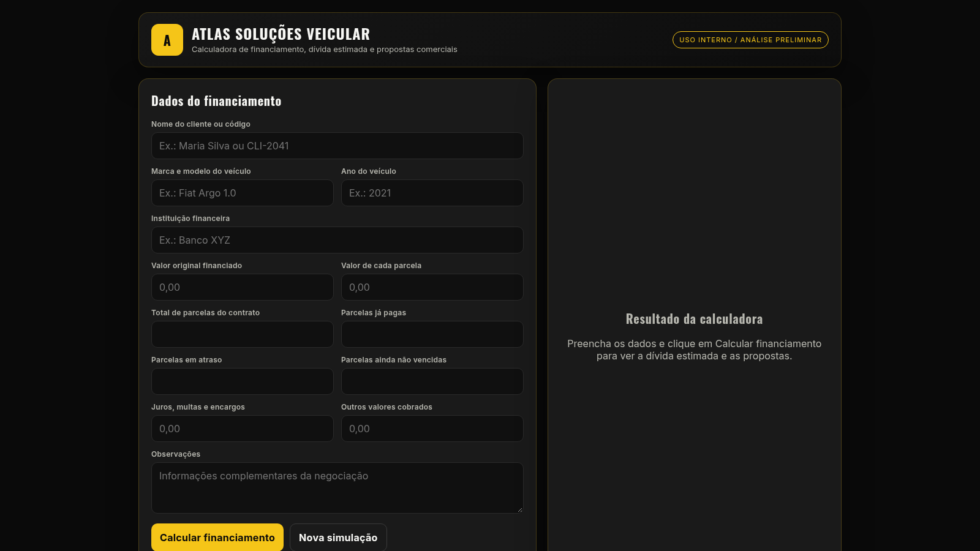The image size is (980, 551).
Task: Start over with "Nova simulação" button
Action: 338,538
